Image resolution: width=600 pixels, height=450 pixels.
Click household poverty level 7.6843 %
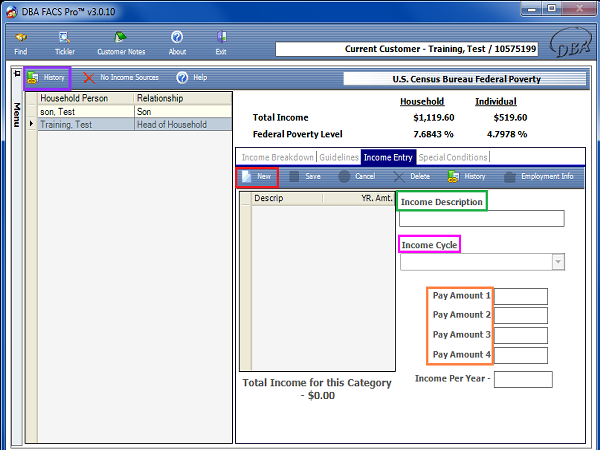point(433,134)
